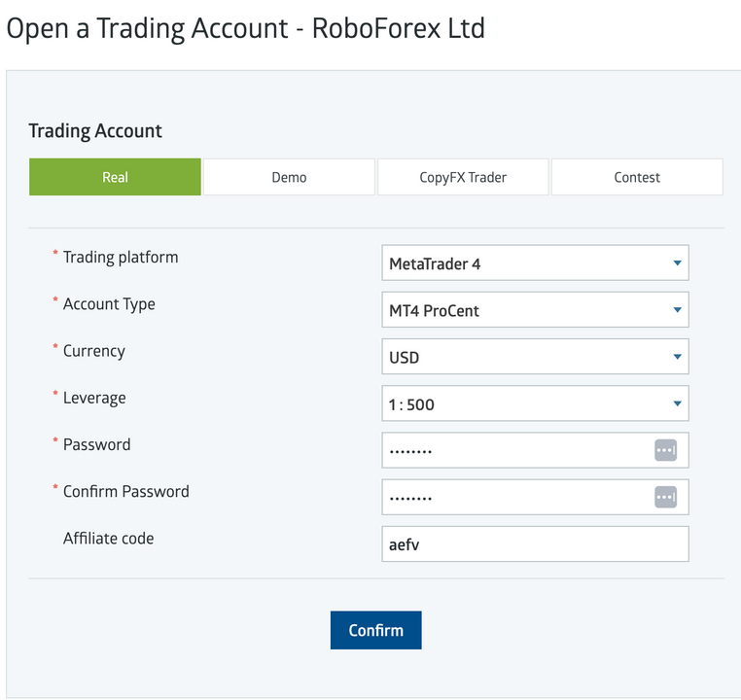Open the Contest tab
The height and width of the screenshot is (700, 741).
tap(637, 177)
